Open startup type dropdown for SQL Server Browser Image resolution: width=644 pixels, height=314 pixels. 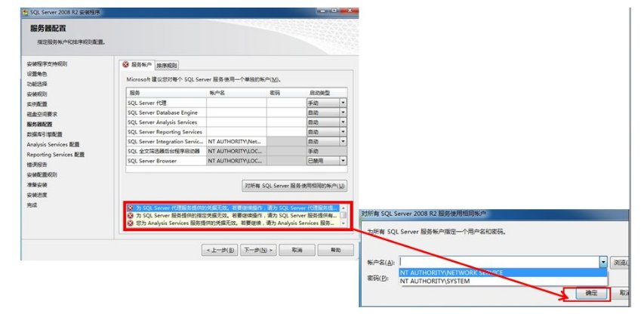(x=343, y=161)
